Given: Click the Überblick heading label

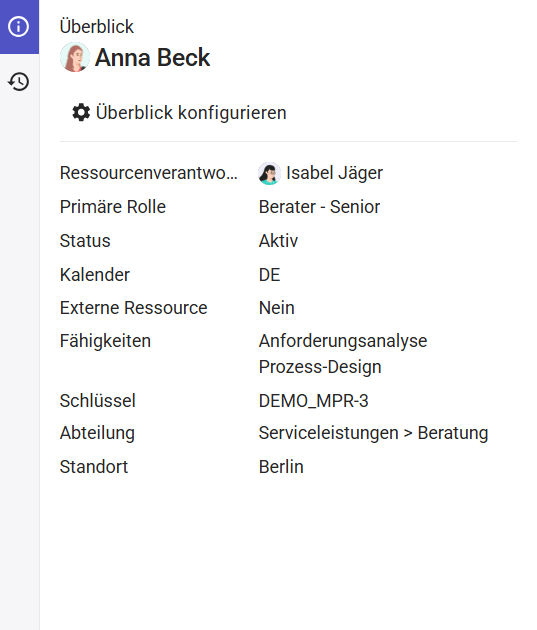Looking at the screenshot, I should coord(97,27).
